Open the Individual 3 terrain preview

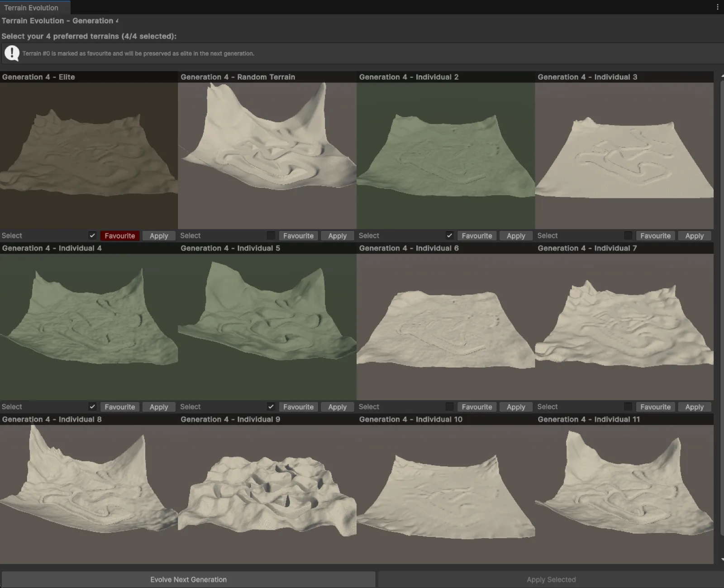click(624, 156)
